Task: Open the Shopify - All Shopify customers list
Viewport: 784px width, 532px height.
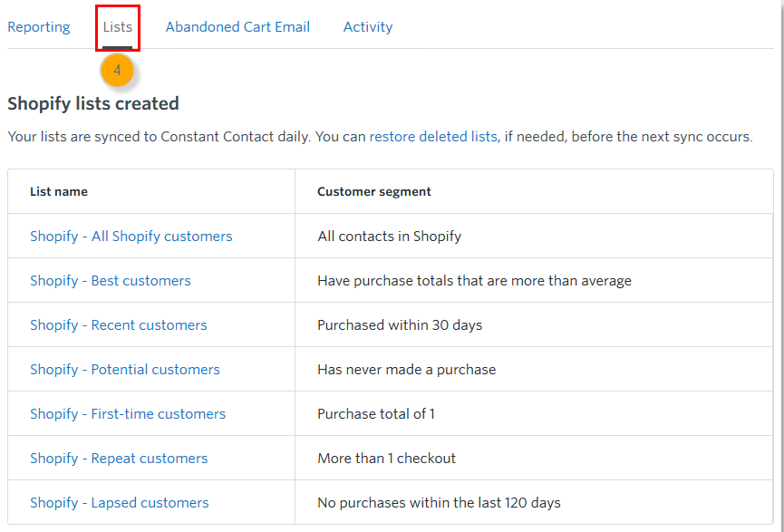Action: [131, 236]
